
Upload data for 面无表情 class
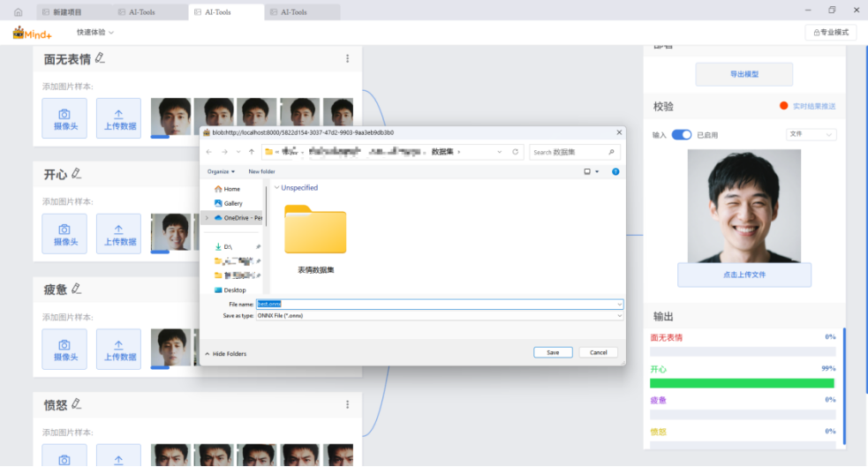pos(118,118)
